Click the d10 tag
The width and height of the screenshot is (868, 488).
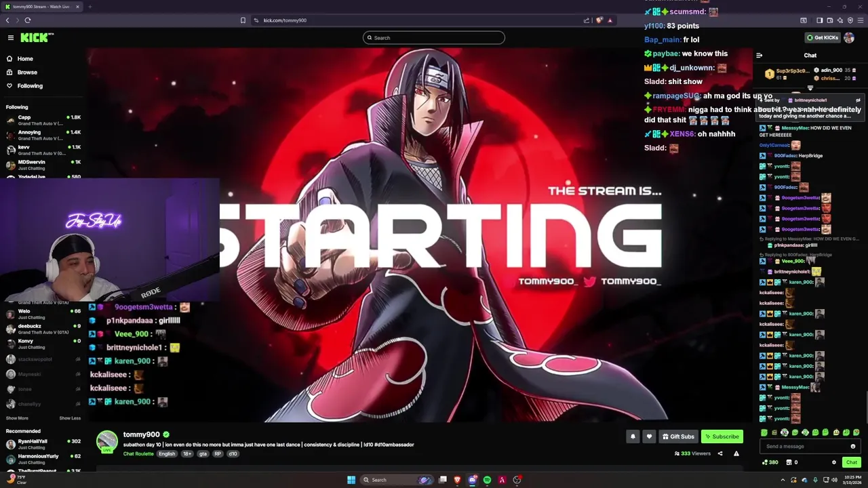[233, 454]
